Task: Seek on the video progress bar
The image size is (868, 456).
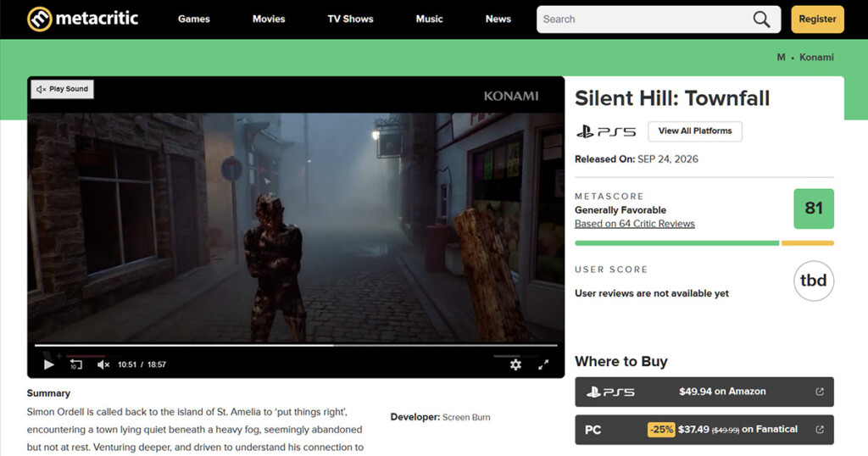Action: point(296,345)
